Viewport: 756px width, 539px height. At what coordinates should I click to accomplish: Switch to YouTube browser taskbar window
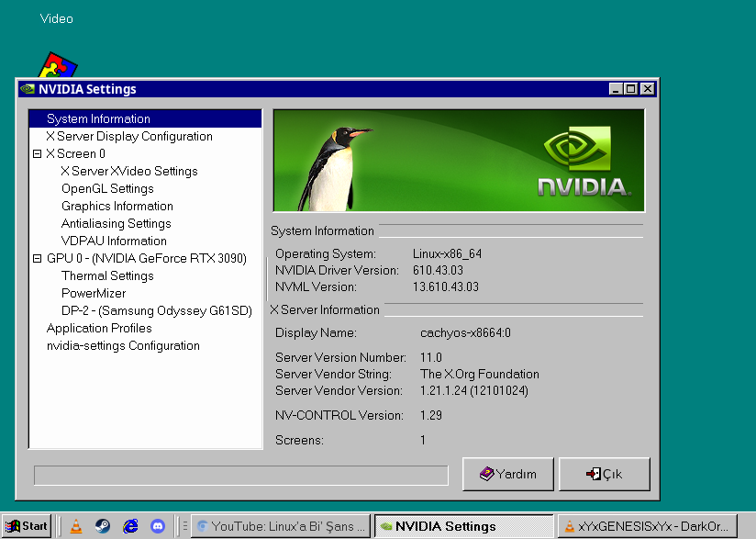[x=281, y=526]
